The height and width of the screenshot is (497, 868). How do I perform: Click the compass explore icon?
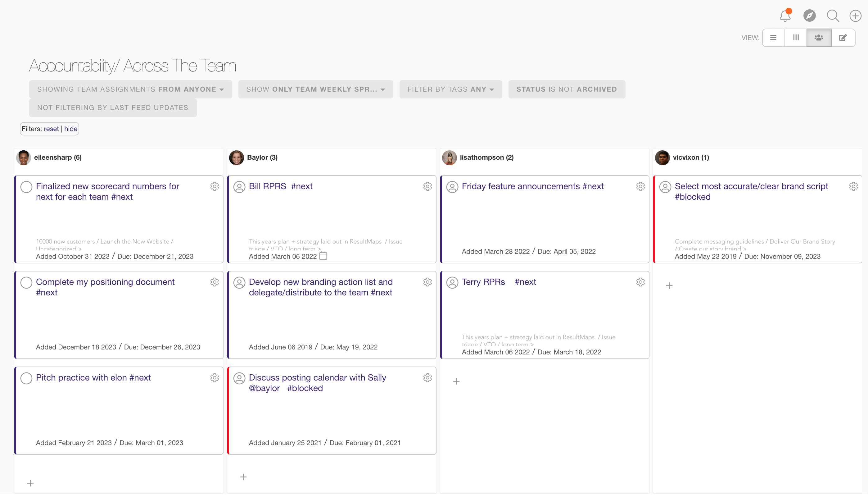click(x=809, y=16)
